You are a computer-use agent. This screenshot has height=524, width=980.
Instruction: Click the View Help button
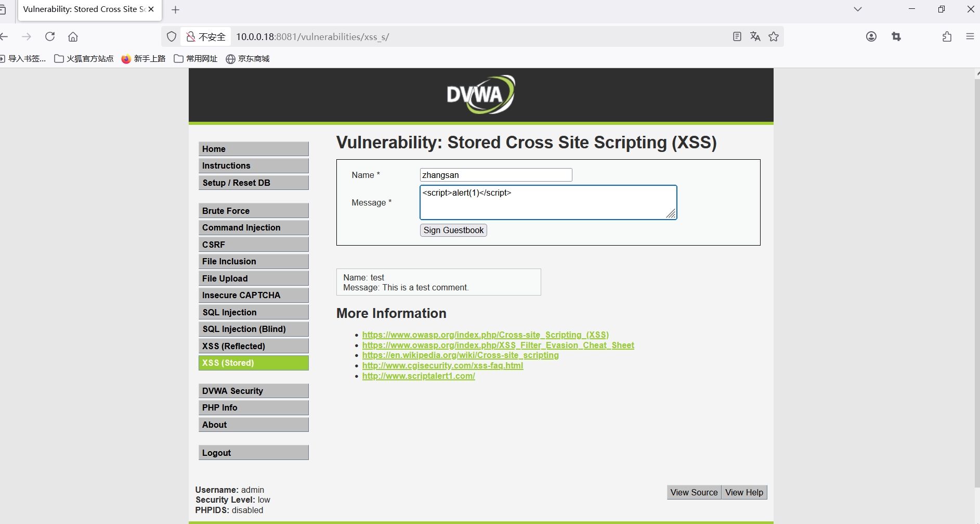(744, 492)
